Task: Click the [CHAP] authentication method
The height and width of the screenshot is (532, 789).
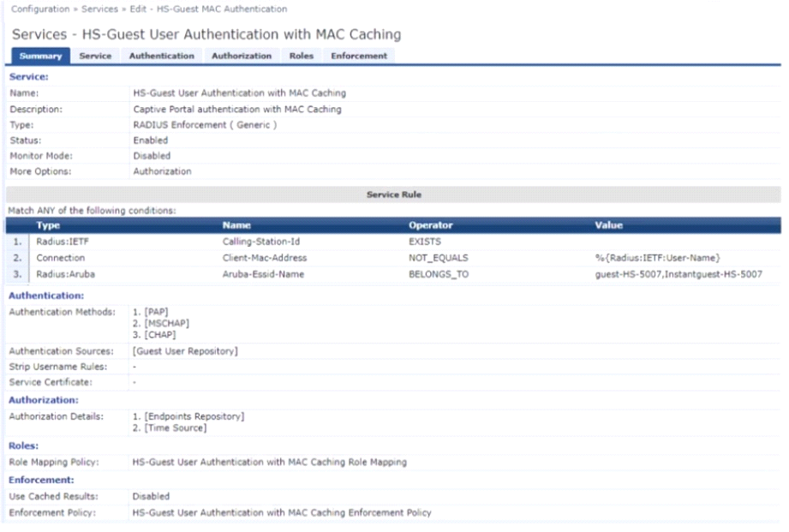Action: click(160, 335)
